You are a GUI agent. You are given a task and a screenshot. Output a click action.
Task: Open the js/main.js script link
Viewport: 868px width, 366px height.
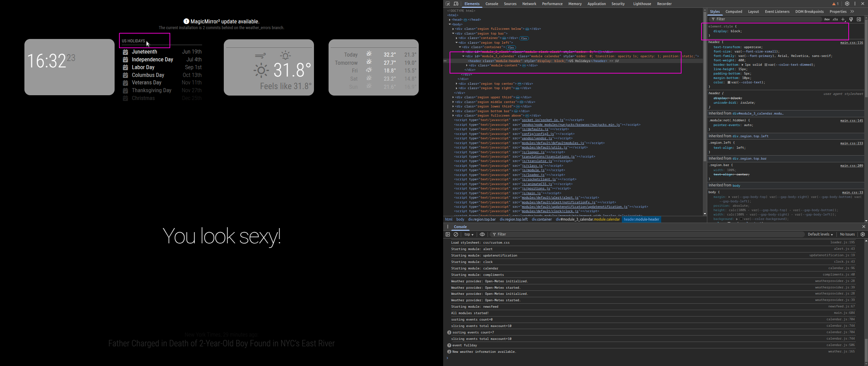pos(531,193)
